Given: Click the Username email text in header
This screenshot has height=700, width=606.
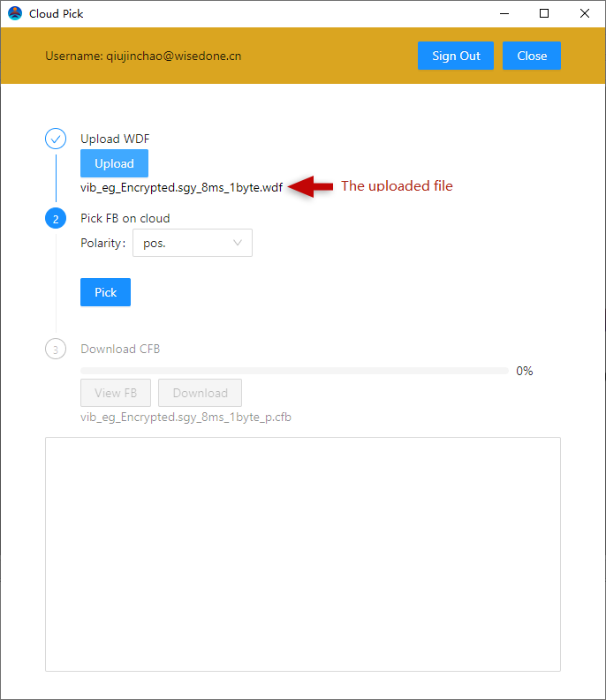Looking at the screenshot, I should pyautogui.click(x=143, y=56).
